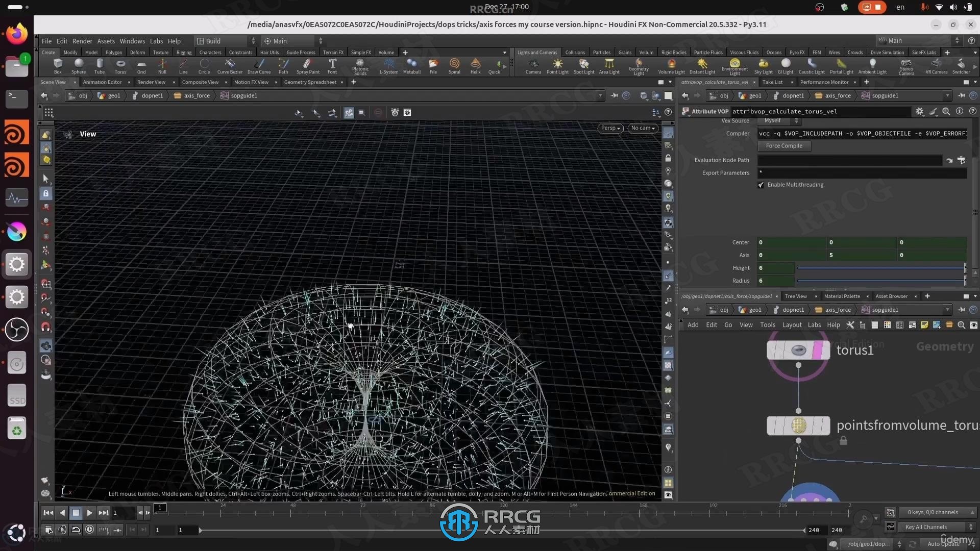Toggle real-time playback on the playbar
Viewport: 980px width, 551px height.
coord(90,530)
